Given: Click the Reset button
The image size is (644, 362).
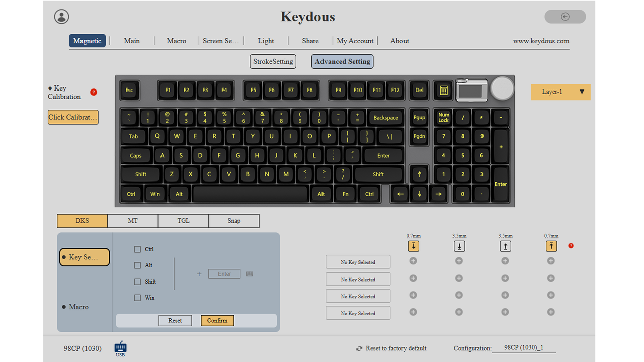Looking at the screenshot, I should 175,320.
